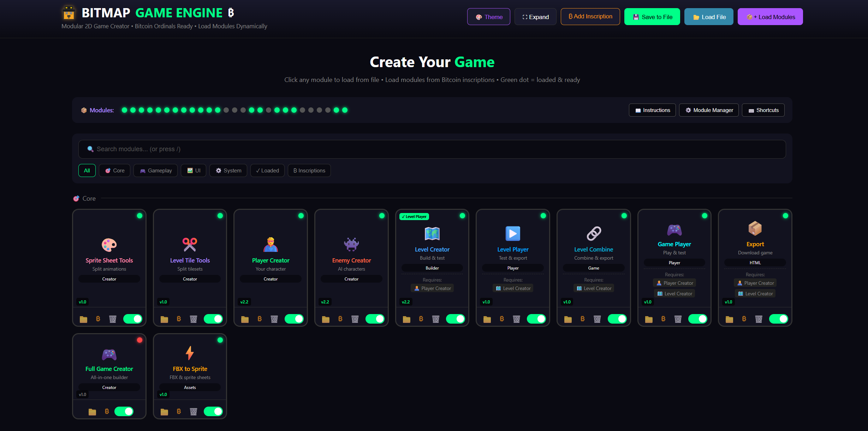This screenshot has width=868, height=431.
Task: Open the Module Manager
Action: [709, 110]
